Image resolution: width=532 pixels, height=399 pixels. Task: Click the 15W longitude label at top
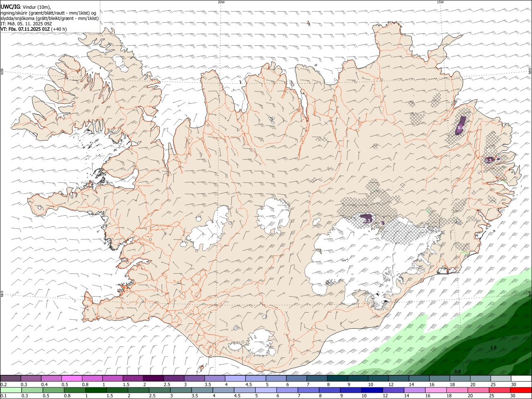click(440, 2)
